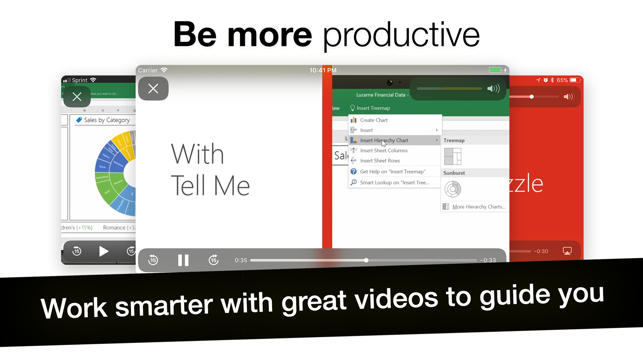Click the center video progress scrubber
643x362 pixels.
[x=366, y=260]
